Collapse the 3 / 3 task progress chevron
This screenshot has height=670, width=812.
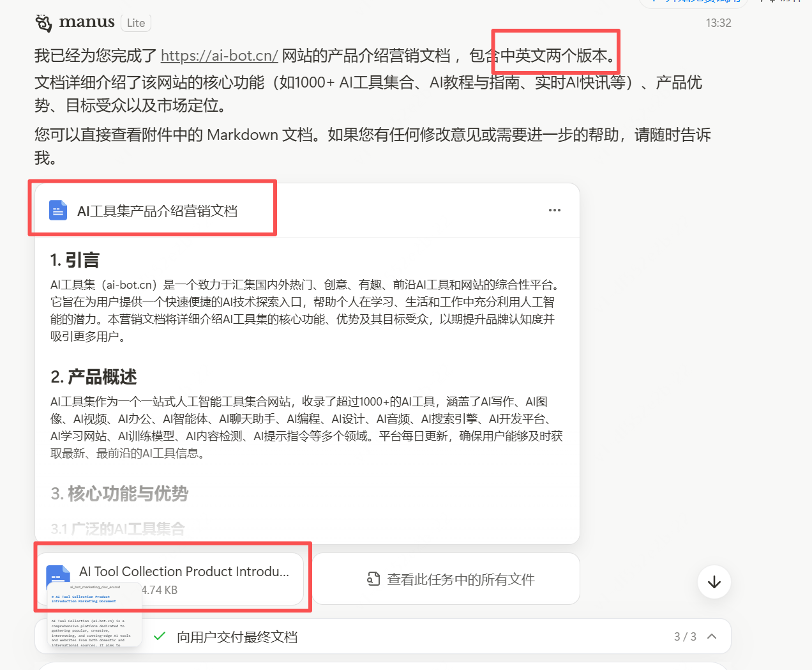[712, 636]
